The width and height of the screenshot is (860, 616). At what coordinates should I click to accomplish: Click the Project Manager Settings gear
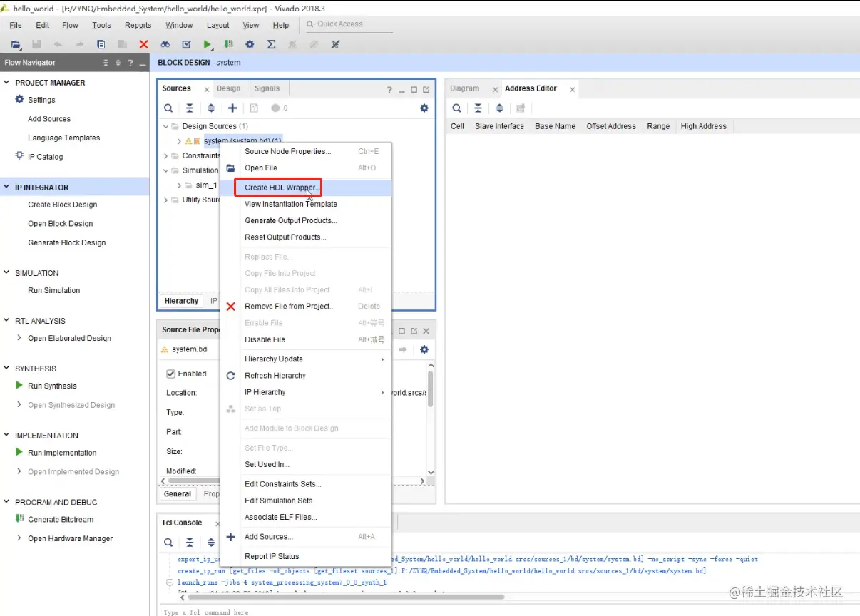(x=20, y=99)
